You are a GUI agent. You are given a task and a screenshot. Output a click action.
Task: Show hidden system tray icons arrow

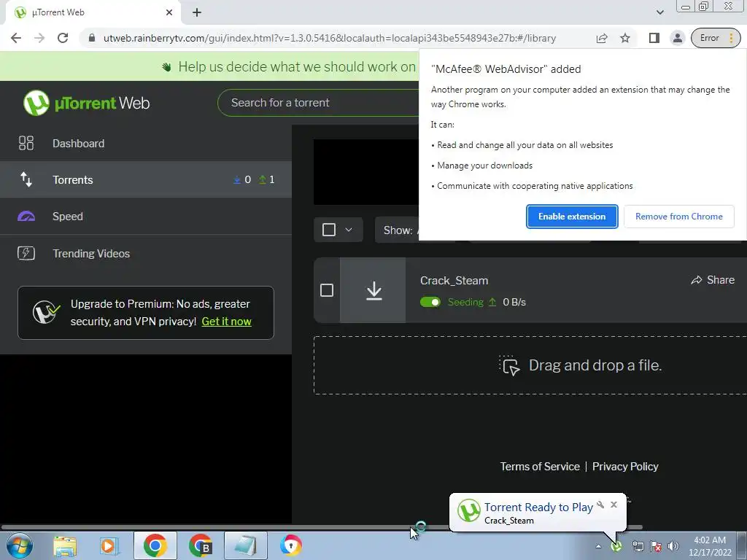[x=598, y=546]
